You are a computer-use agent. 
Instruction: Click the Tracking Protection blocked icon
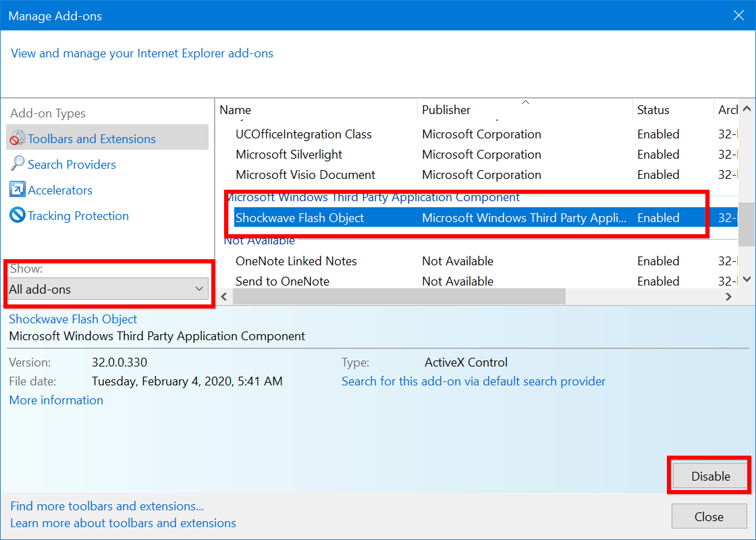pos(18,215)
